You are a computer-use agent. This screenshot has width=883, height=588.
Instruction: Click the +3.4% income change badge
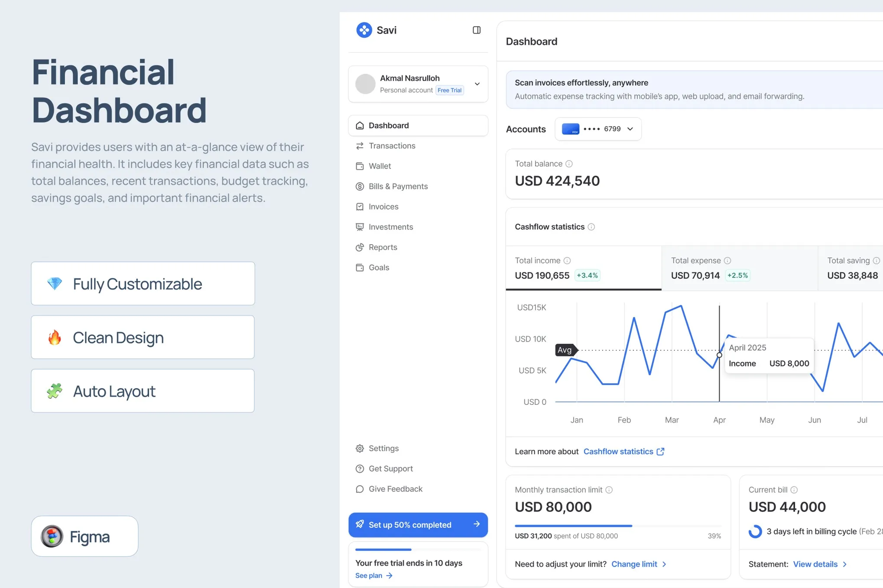[587, 275]
